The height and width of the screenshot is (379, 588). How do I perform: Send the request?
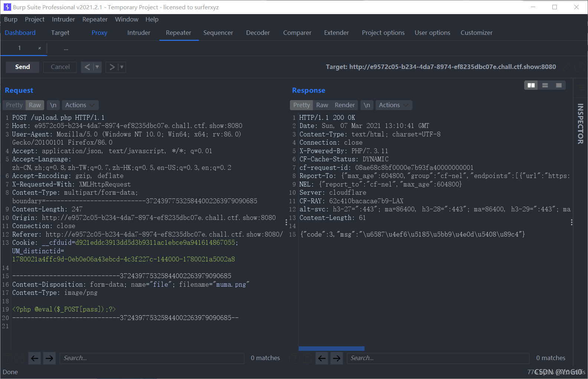point(22,67)
